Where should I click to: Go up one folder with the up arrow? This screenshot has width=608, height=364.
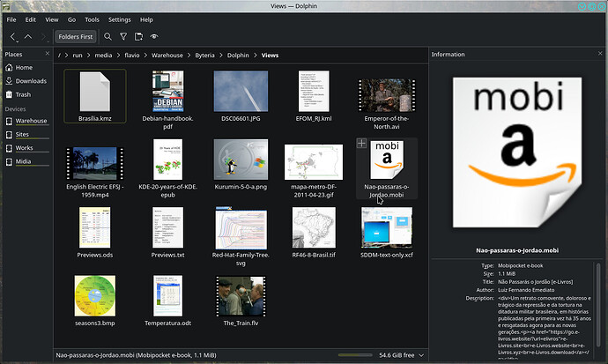[x=28, y=36]
